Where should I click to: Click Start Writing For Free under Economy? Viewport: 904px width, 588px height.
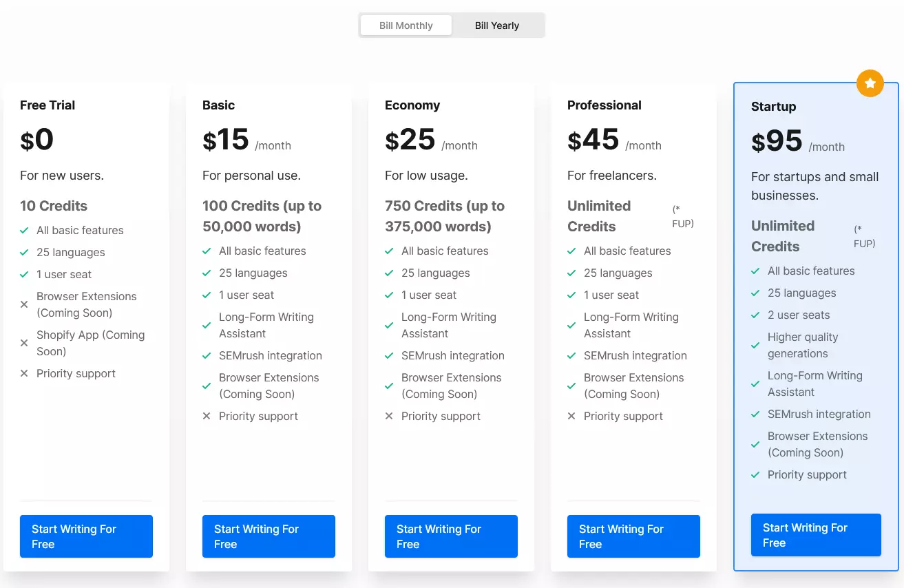pyautogui.click(x=450, y=536)
